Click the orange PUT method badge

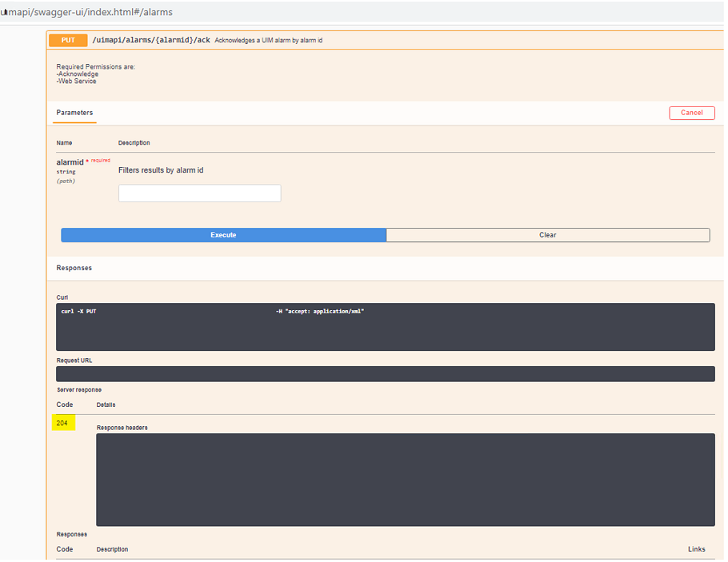68,40
